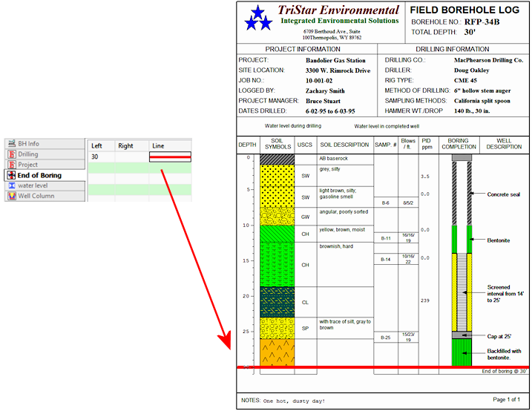Open the Drilling section icon
Image resolution: width=532 pixels, height=411 pixels.
12,154
